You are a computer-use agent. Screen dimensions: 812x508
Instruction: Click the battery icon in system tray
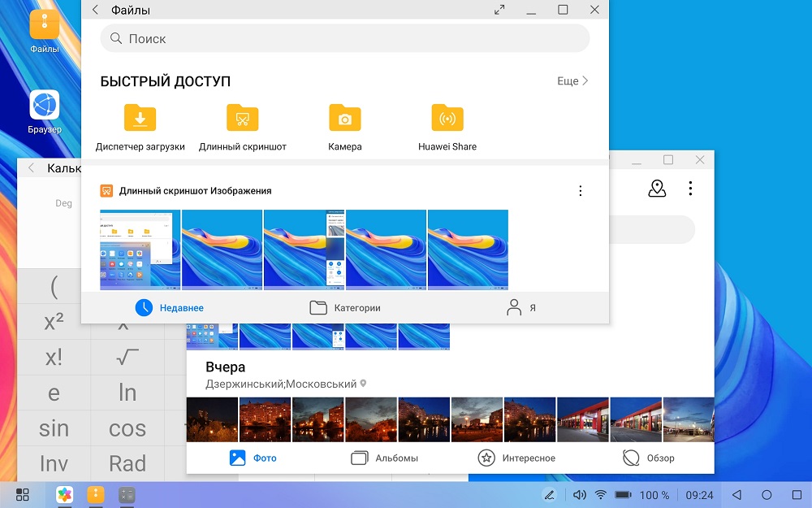click(x=623, y=495)
